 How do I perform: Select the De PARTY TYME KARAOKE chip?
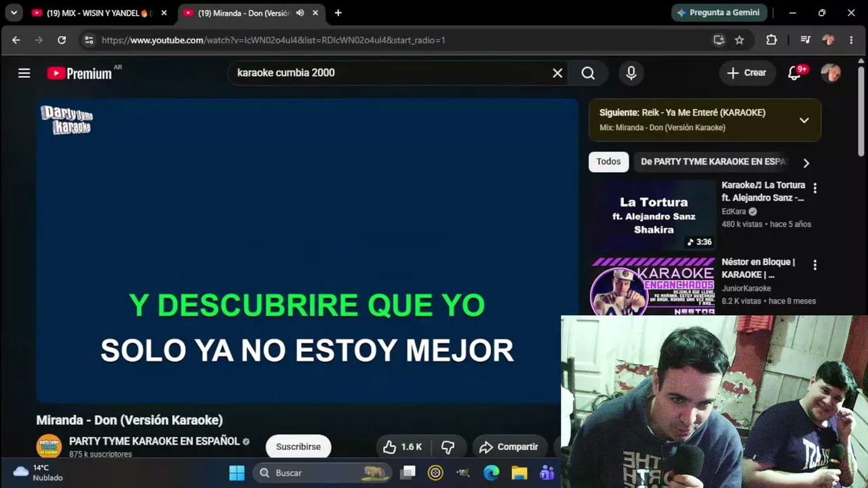click(713, 162)
